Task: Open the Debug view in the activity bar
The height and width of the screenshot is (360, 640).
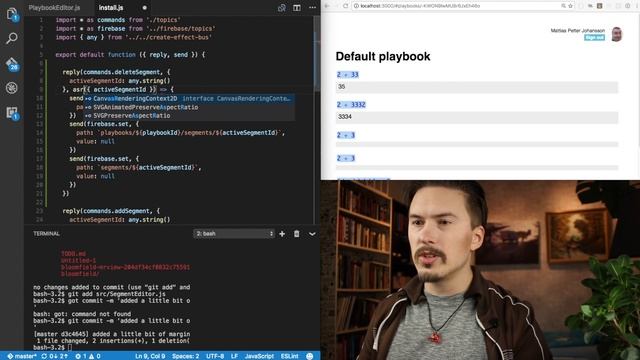Action: point(12,88)
